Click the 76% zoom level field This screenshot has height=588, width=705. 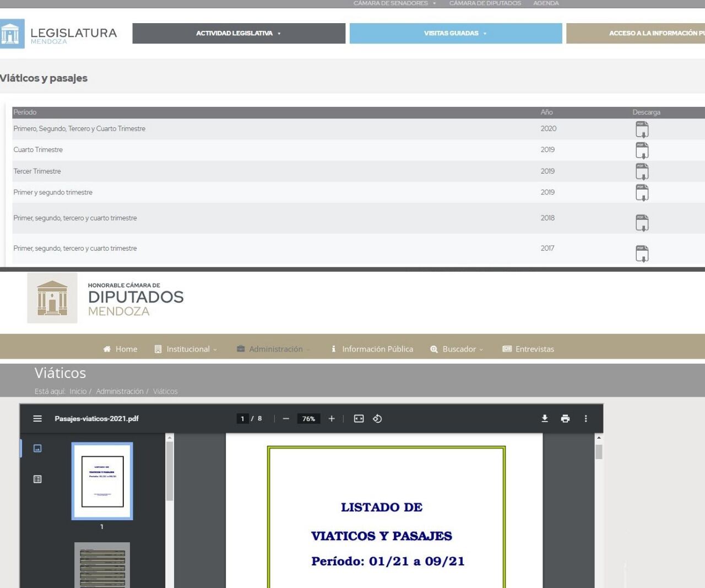[308, 419]
